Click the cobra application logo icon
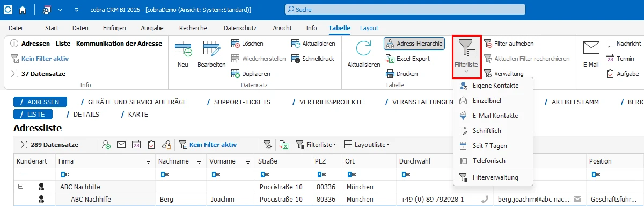Viewport: 644px width, 206px height. point(9,9)
